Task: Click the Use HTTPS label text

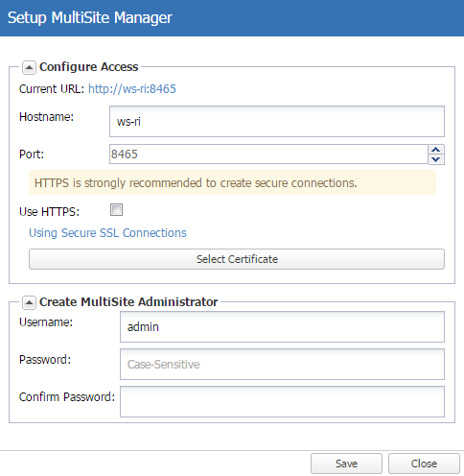Action: click(49, 212)
